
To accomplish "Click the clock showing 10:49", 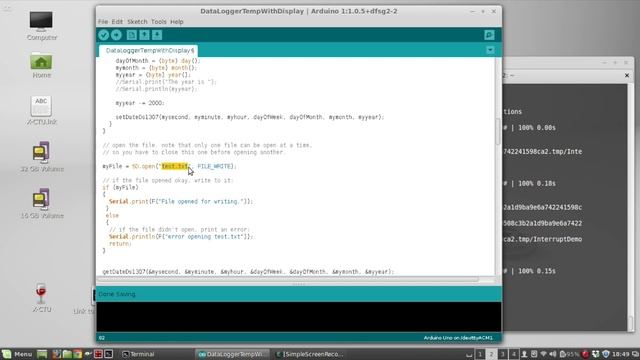I will (x=620, y=354).
